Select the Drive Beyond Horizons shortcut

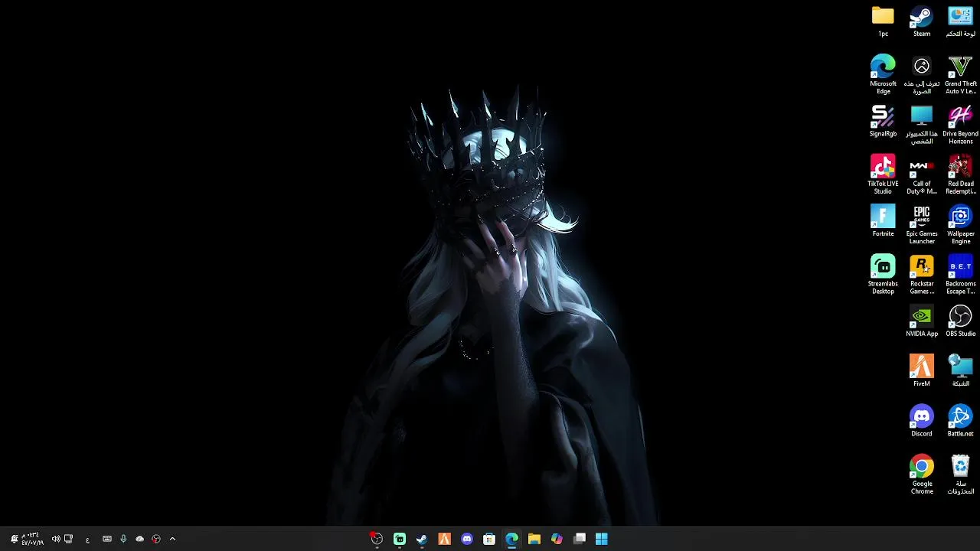pos(960,124)
